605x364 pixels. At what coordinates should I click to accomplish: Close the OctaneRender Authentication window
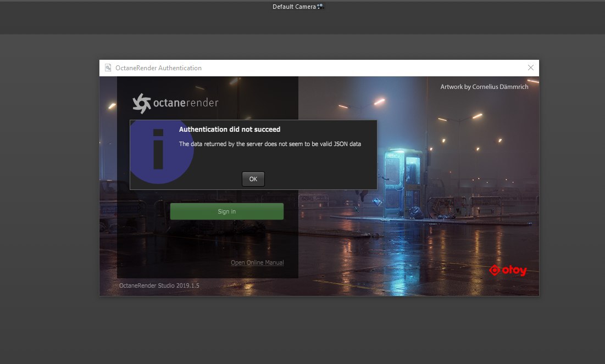(530, 68)
